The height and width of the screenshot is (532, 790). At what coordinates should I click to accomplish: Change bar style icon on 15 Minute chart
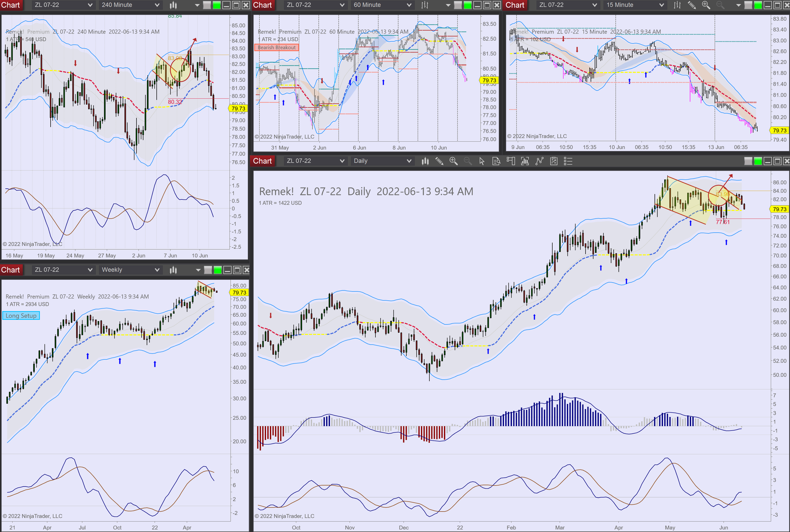[x=677, y=5]
